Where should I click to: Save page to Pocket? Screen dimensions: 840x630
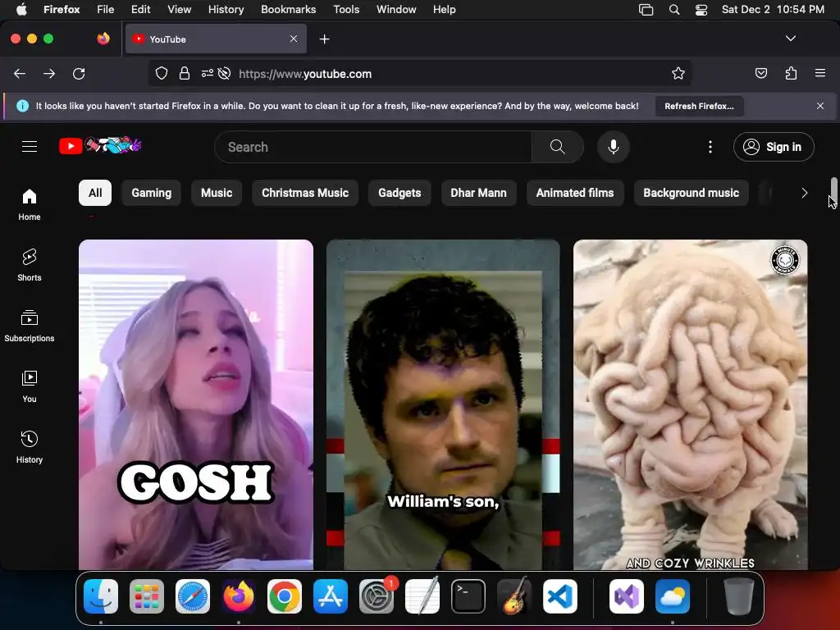click(x=761, y=73)
